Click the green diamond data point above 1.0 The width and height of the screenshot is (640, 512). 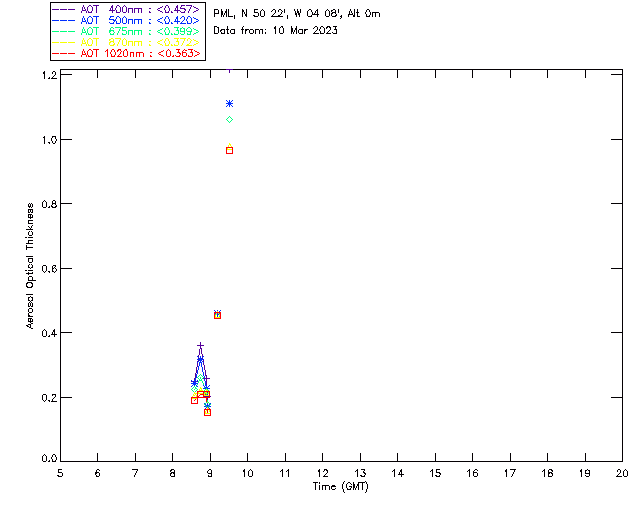pyautogui.click(x=229, y=120)
